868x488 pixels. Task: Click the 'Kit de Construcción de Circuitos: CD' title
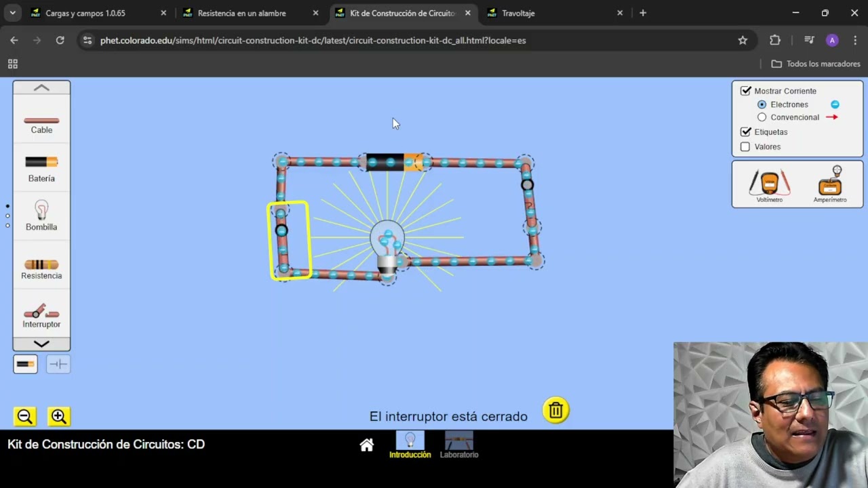(106, 444)
